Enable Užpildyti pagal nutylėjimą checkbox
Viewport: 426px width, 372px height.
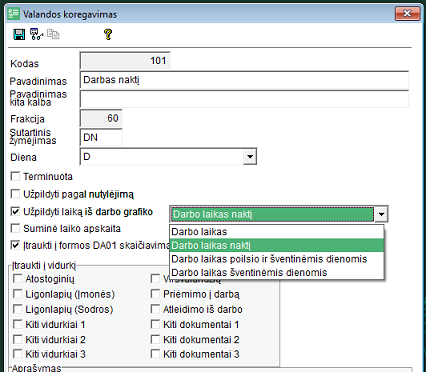pyautogui.click(x=15, y=194)
